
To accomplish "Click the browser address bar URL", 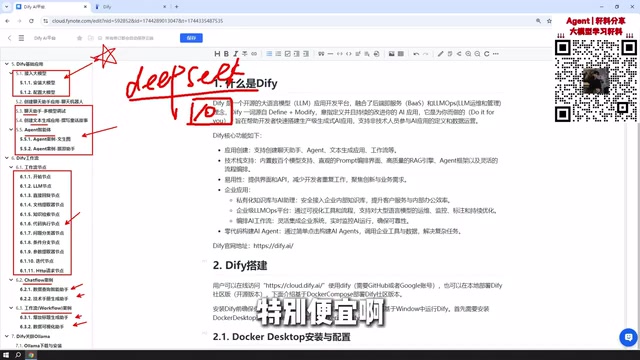I will pyautogui.click(x=138, y=21).
